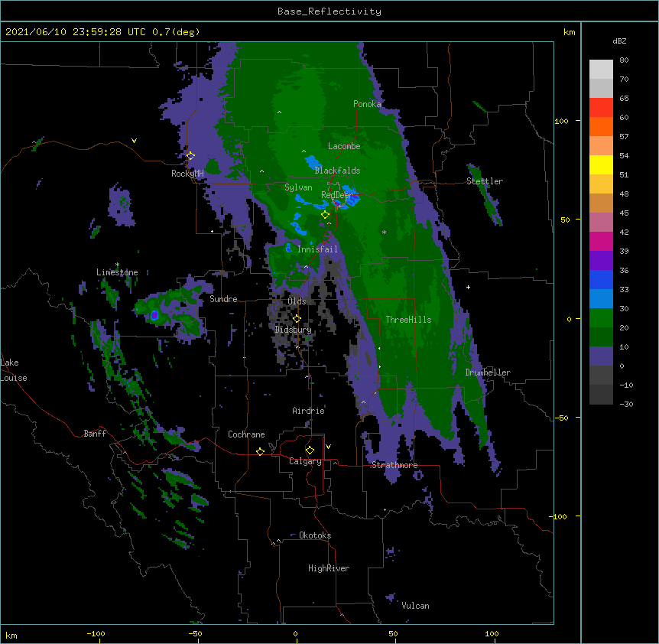The height and width of the screenshot is (644, 659).
Task: Click the dBZ legend heading
Action: [x=619, y=41]
